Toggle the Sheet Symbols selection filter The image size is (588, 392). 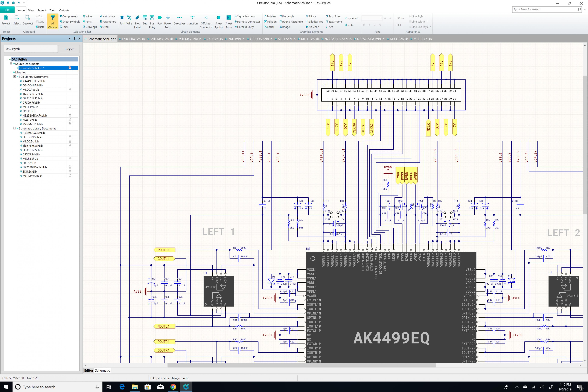coord(70,22)
